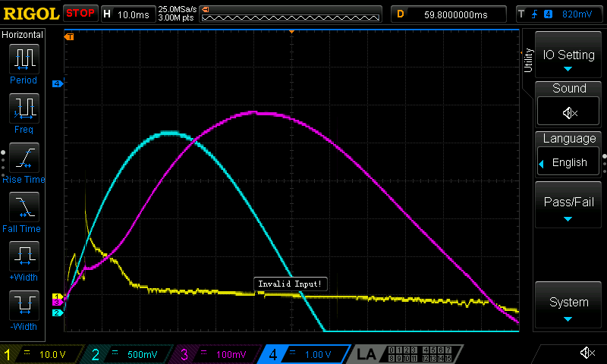Select the Freq measurement icon
The height and width of the screenshot is (364, 607).
(23, 109)
